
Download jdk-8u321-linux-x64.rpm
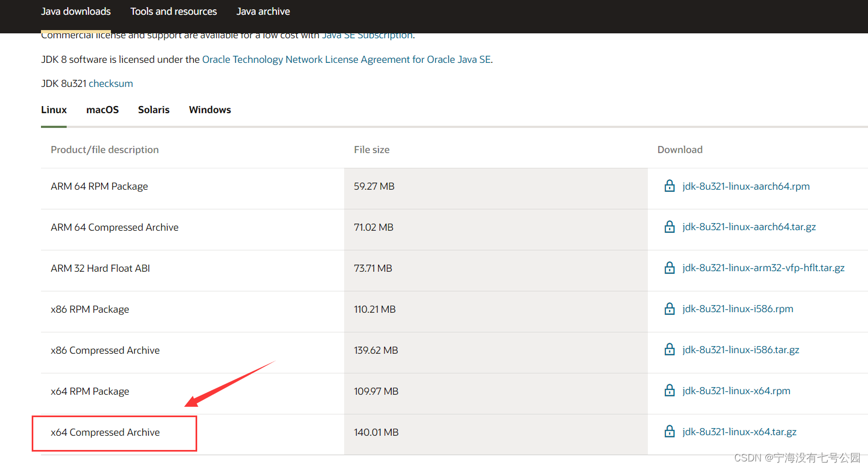736,391
